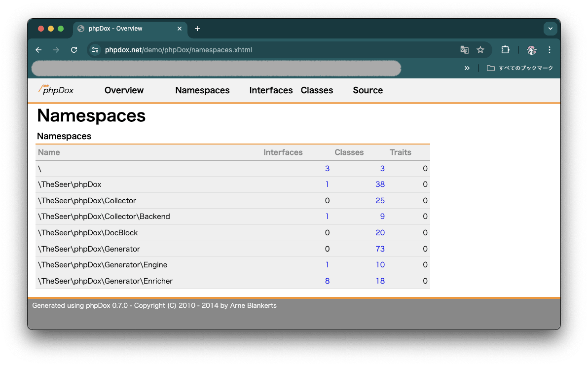The height and width of the screenshot is (366, 588).
Task: Open the Namespaces menu item
Action: tap(203, 90)
